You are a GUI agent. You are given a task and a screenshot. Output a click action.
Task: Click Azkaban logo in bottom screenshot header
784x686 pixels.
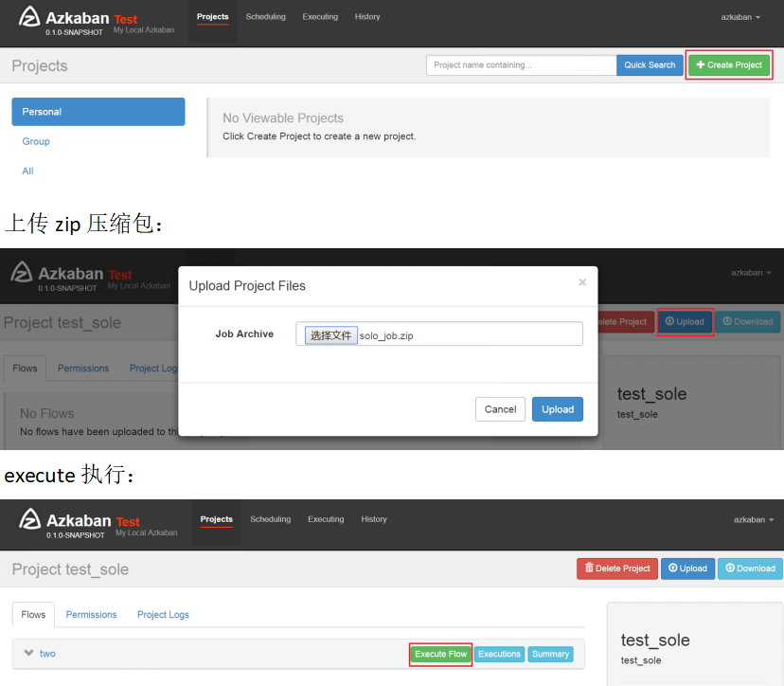(29, 519)
